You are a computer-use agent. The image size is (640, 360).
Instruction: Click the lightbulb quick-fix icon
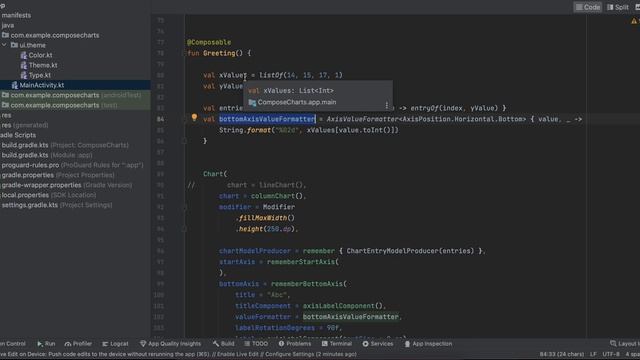tap(194, 118)
